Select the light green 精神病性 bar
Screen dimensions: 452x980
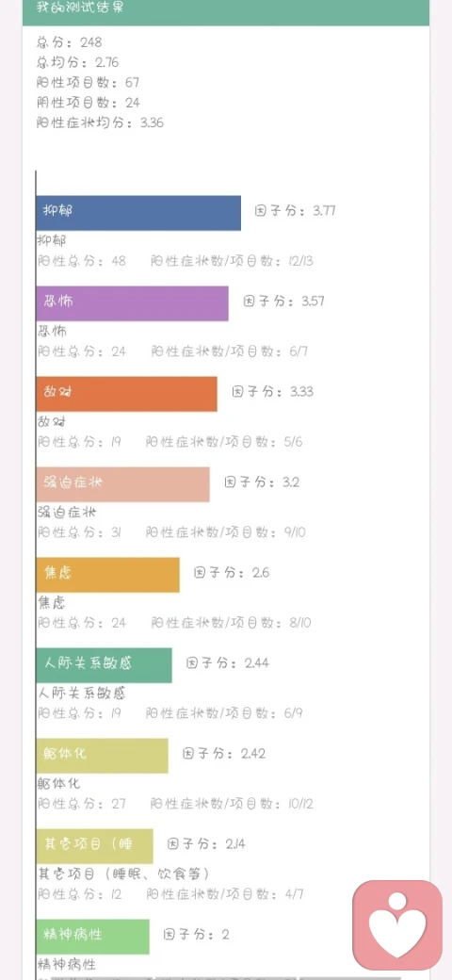click(x=93, y=937)
